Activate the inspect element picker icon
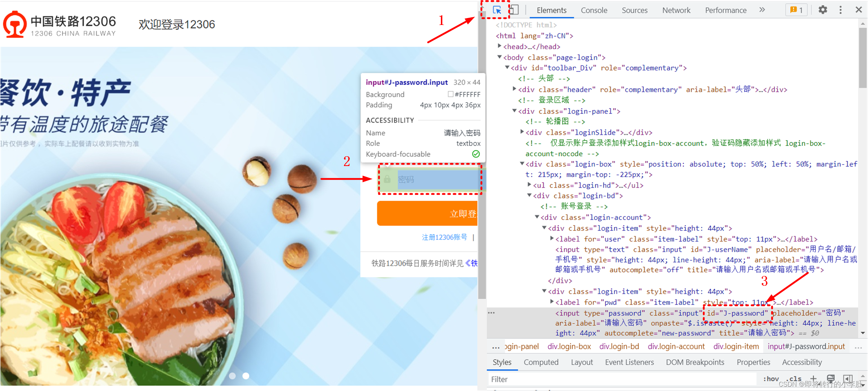The image size is (868, 391). pos(497,10)
